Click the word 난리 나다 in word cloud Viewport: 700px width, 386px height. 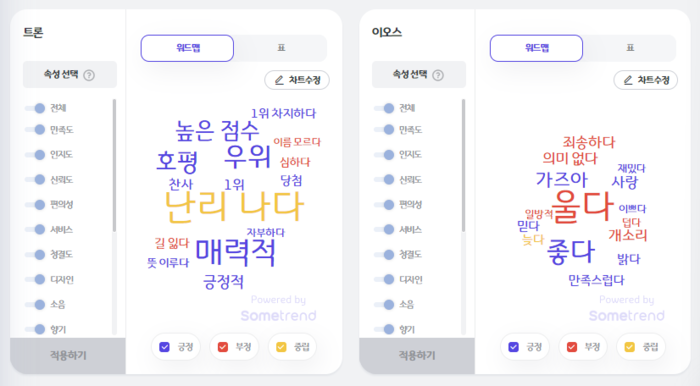coord(234,207)
